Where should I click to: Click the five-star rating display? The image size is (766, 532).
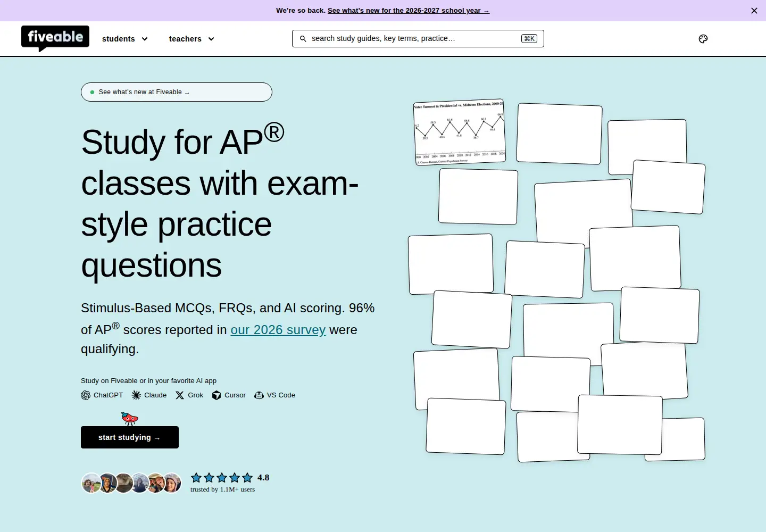[222, 478]
